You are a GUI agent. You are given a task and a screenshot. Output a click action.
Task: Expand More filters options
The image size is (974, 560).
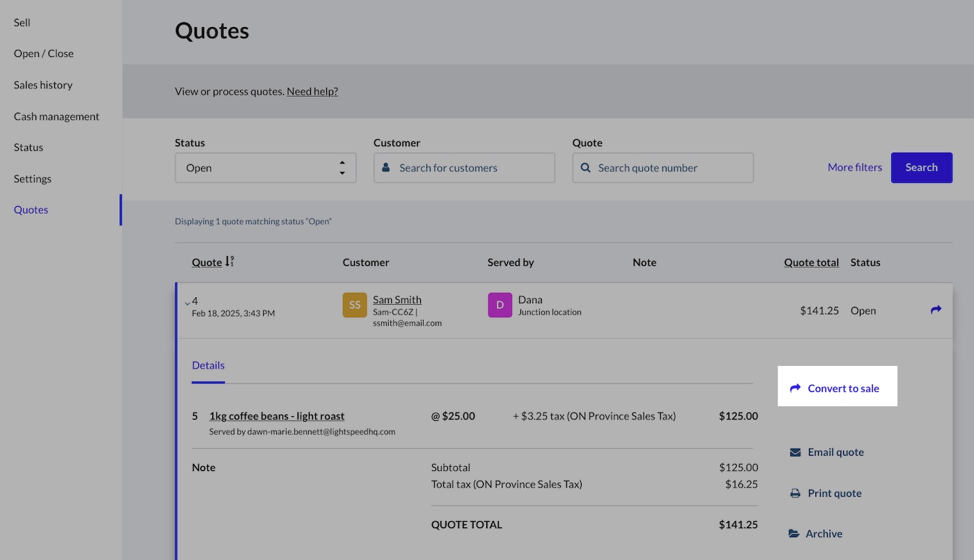(x=854, y=167)
